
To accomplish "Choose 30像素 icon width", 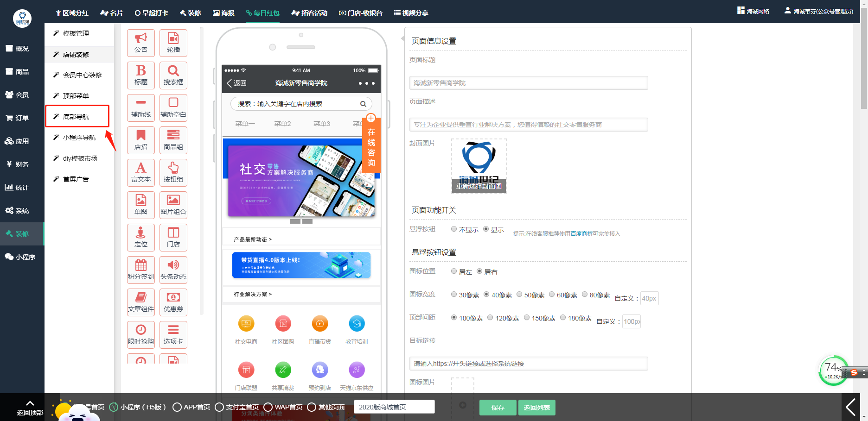I will [454, 294].
